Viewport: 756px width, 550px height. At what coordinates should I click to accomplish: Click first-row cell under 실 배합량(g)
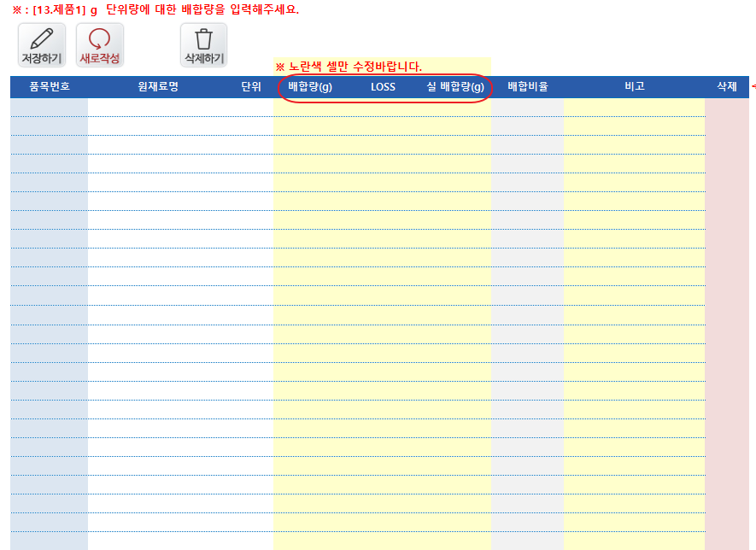[x=455, y=108]
